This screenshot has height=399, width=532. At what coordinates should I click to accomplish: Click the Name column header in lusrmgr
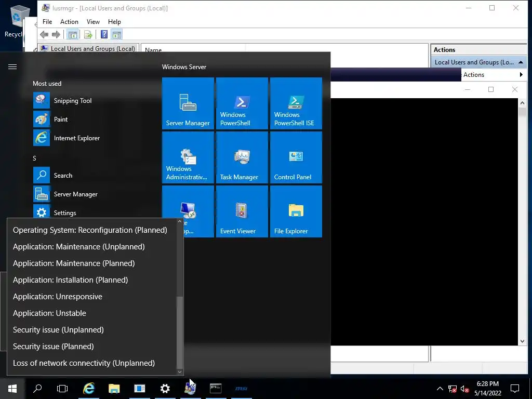click(x=193, y=49)
